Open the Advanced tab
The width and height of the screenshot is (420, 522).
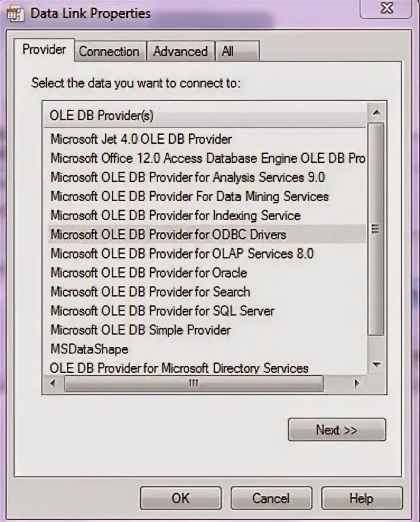point(180,51)
